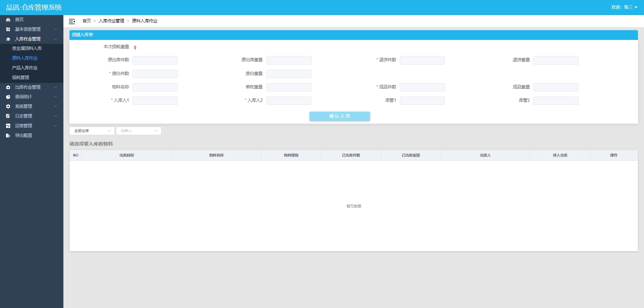Click the 物料规格 column header
The height and width of the screenshot is (308, 644).
pyautogui.click(x=291, y=156)
